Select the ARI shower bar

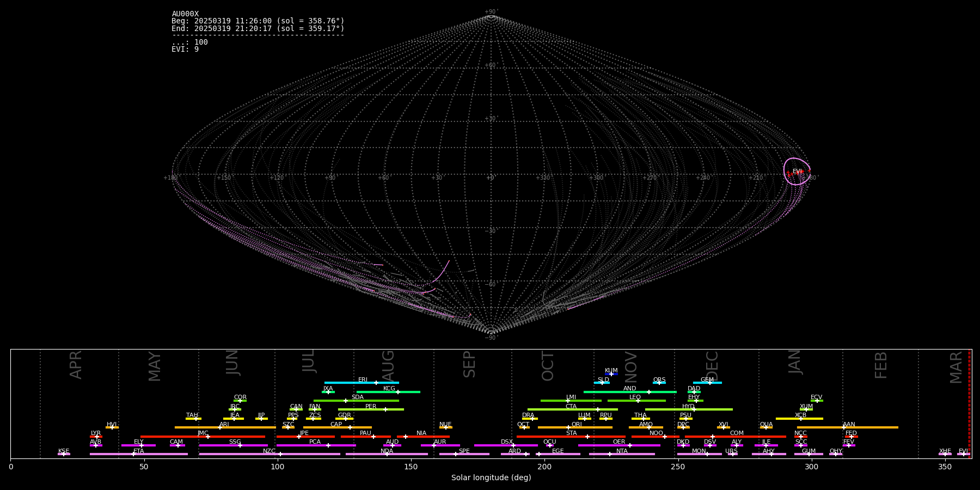coord(225,427)
